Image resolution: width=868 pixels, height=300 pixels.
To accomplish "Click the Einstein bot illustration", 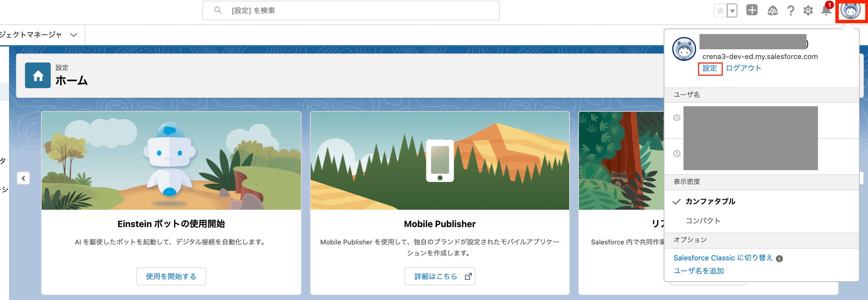I will click(171, 161).
